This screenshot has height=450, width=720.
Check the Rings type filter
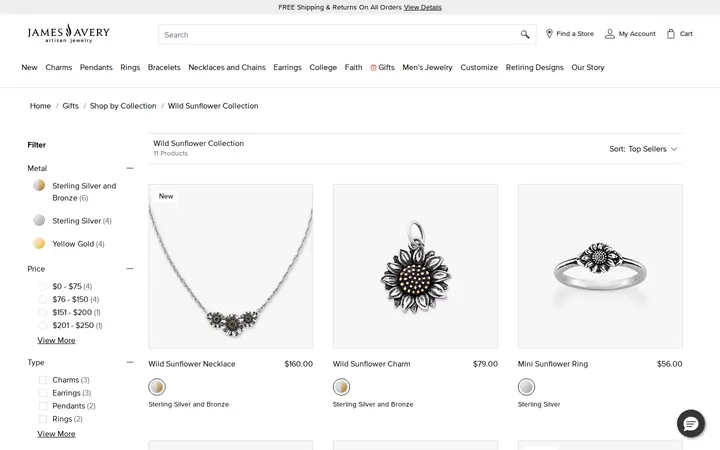coord(43,419)
